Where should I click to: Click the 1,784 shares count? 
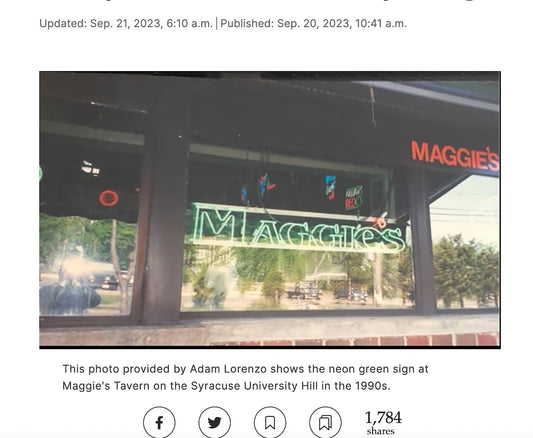pos(383,418)
